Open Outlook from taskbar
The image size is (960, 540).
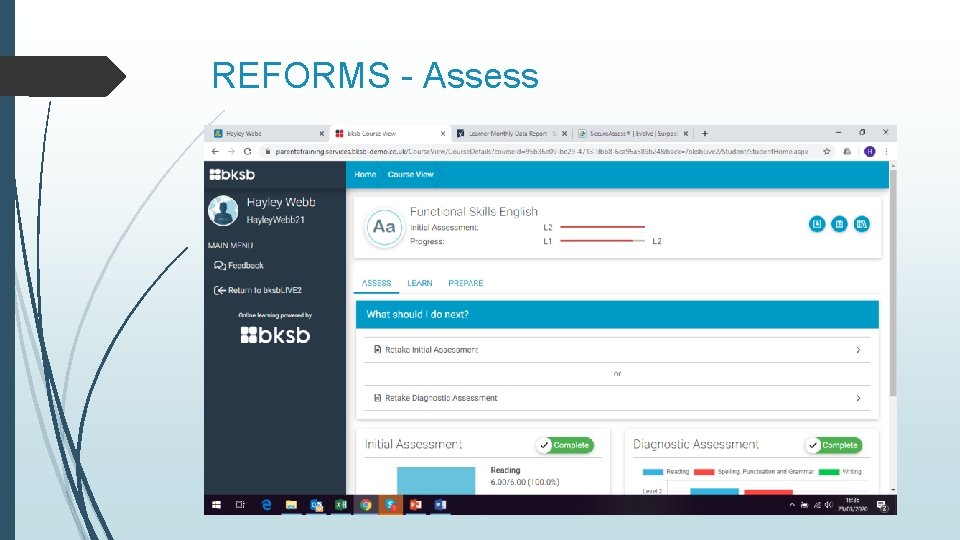coord(316,505)
